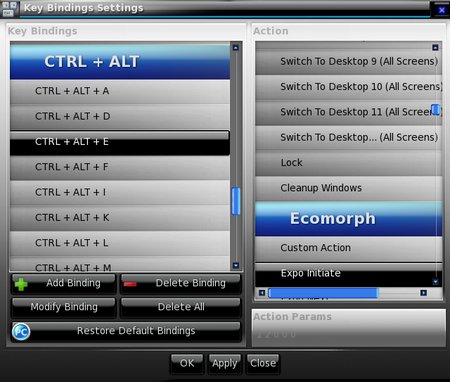This screenshot has width=450, height=382.
Task: Choose Switch To Desktop... (All Screens) action
Action: [x=349, y=138]
